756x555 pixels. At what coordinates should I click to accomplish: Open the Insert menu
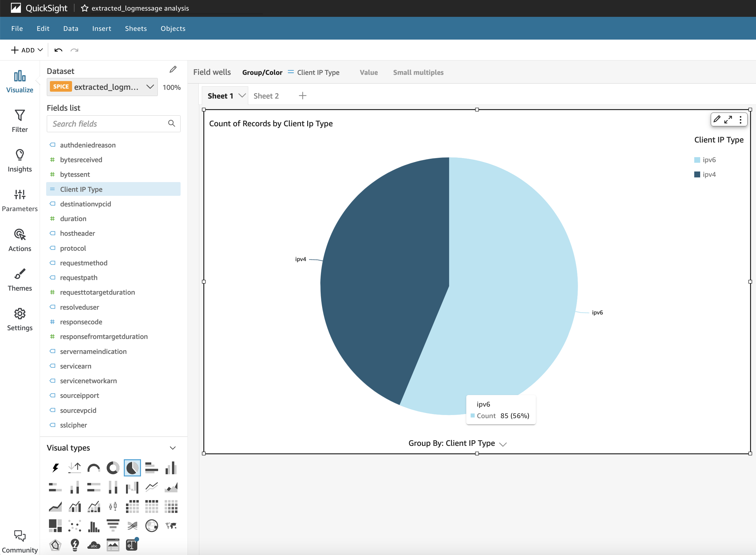pyautogui.click(x=101, y=29)
